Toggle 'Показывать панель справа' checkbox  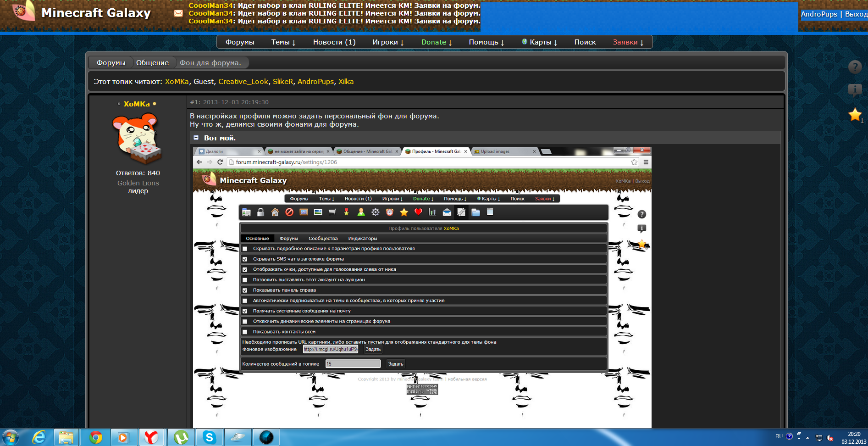(245, 290)
